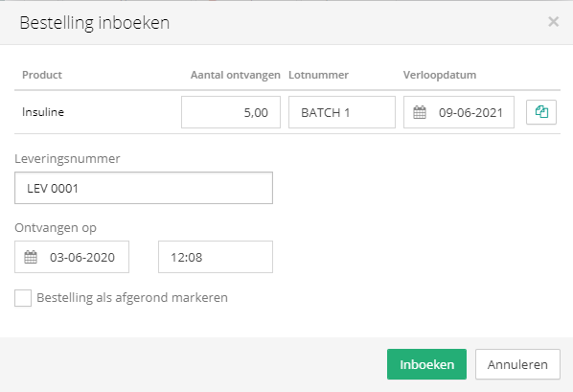Click the Lotnummer field containing BATCH 1
Viewport: 573px width, 392px height.
(342, 112)
